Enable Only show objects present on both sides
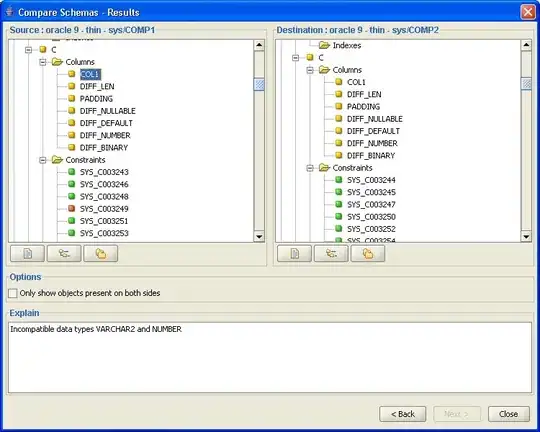The width and height of the screenshot is (540, 432). pos(13,293)
